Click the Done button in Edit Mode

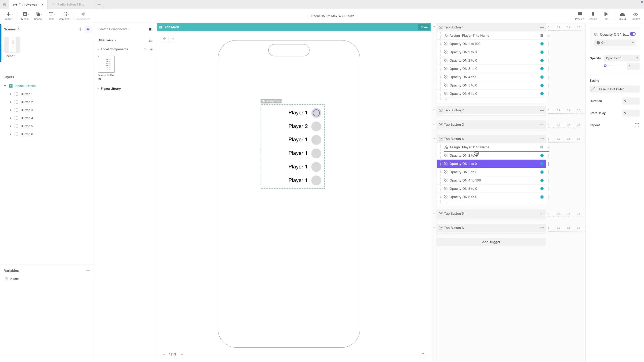click(424, 27)
